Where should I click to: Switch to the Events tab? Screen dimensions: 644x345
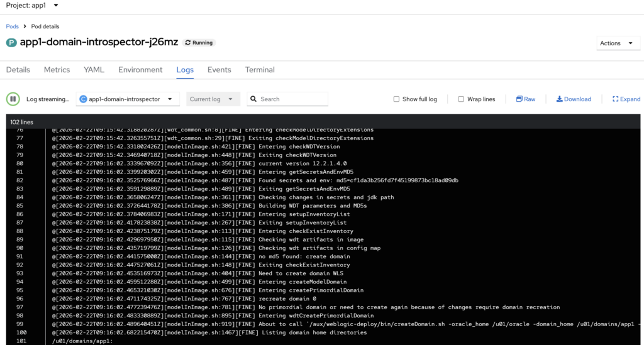[219, 70]
